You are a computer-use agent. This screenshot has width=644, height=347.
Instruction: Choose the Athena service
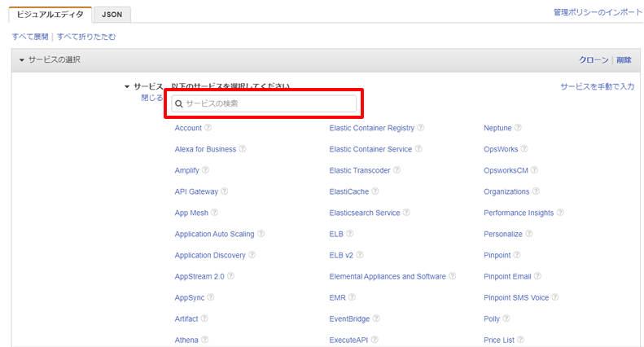(186, 340)
